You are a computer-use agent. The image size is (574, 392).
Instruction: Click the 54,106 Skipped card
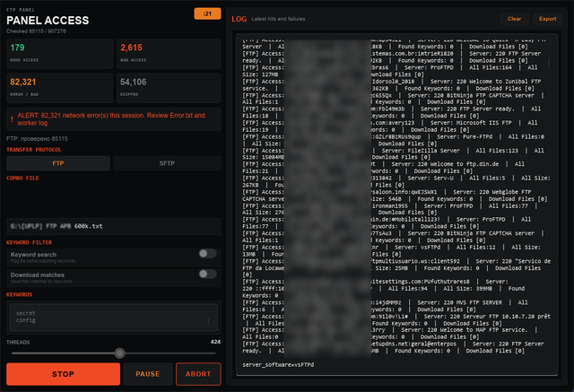169,88
